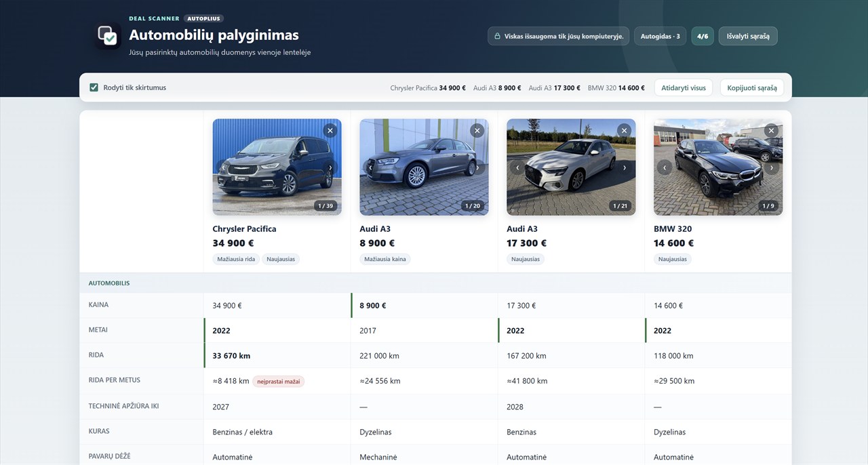Click the Deal Scanner compare logo icon

108,35
